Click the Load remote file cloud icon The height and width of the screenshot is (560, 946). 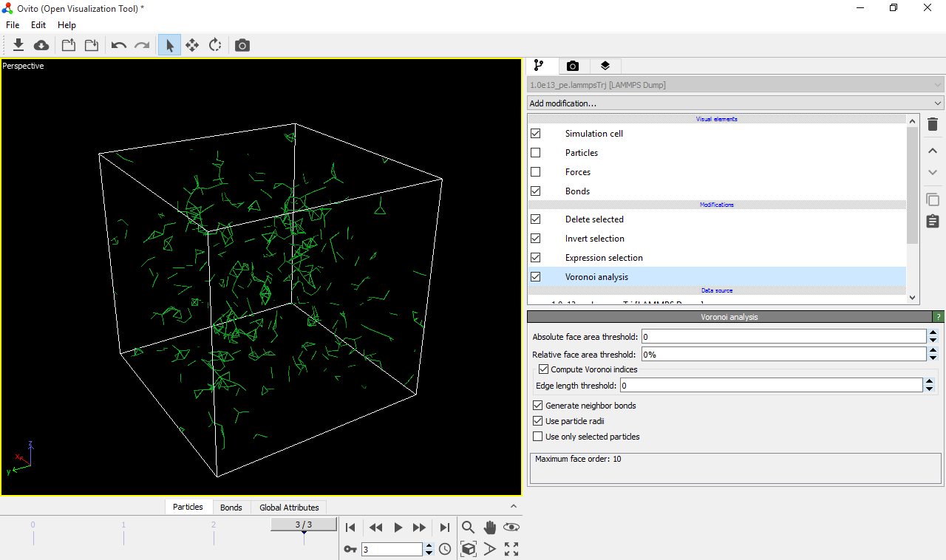point(42,45)
